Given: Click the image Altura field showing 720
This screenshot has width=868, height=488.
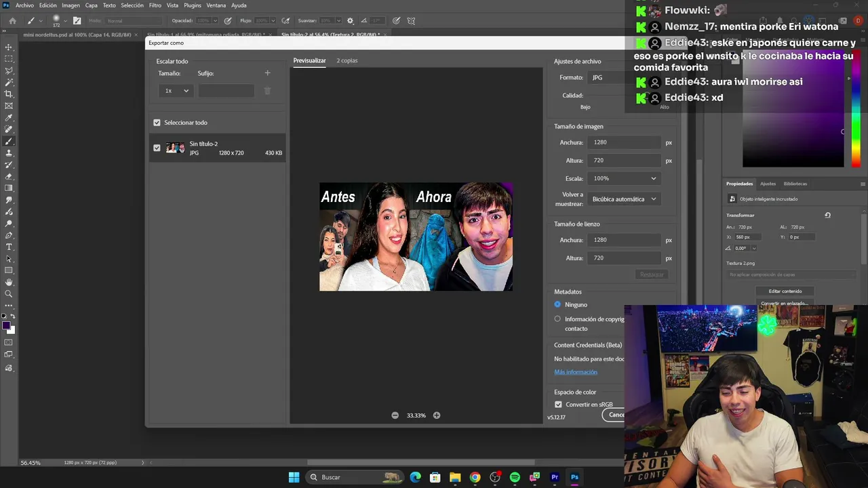Looking at the screenshot, I should click(x=625, y=161).
